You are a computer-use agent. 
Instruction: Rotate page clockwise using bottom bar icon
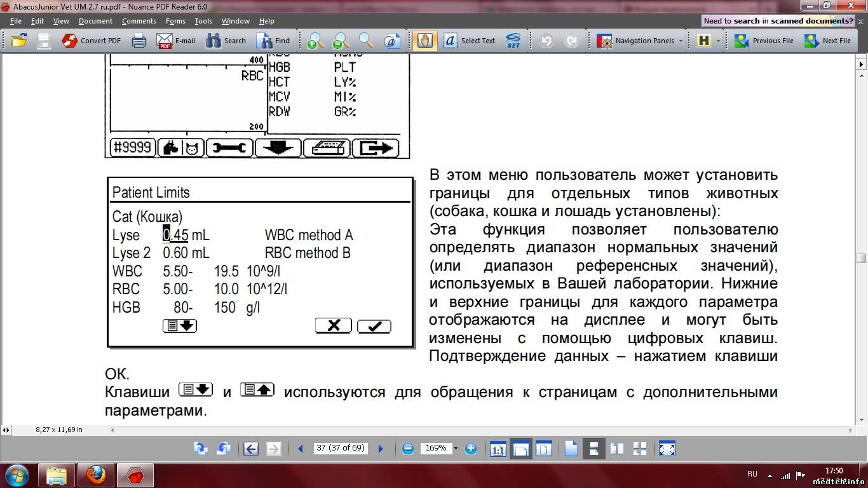click(200, 449)
